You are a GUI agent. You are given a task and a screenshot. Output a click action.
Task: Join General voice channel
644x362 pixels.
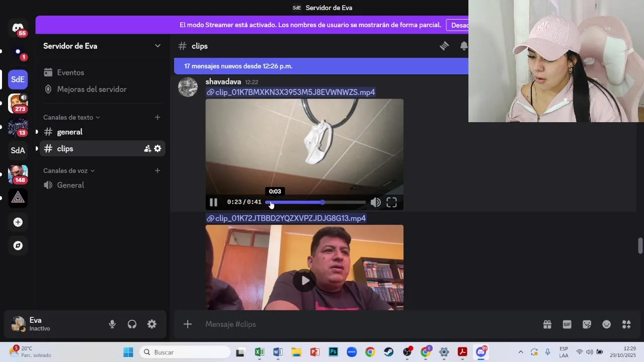tap(102, 185)
